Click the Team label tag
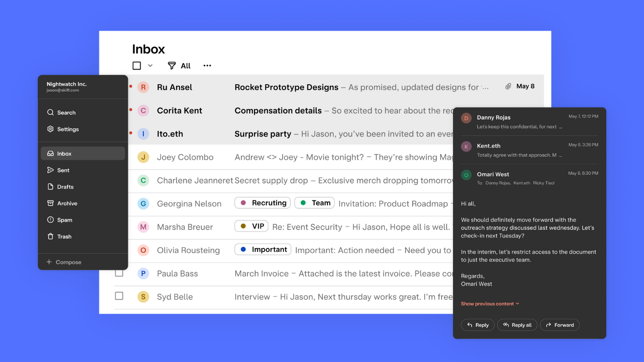644x362 pixels. point(315,203)
